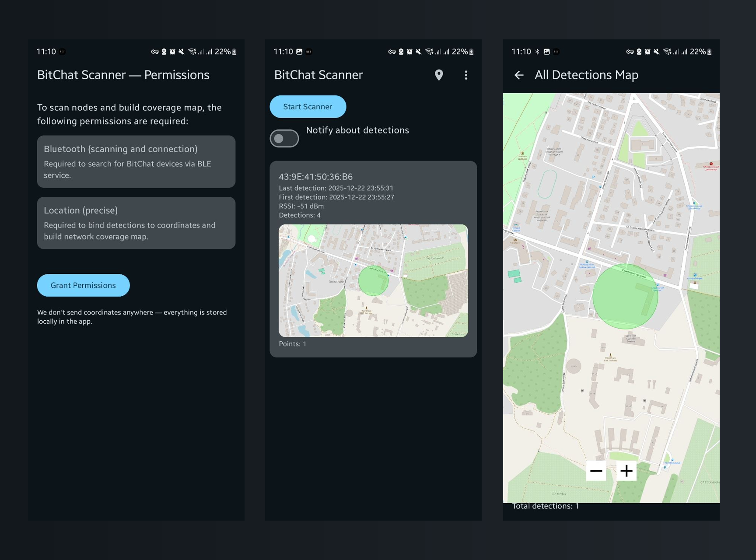The height and width of the screenshot is (560, 756).
Task: Zoom in the map with plus button
Action: (x=626, y=471)
